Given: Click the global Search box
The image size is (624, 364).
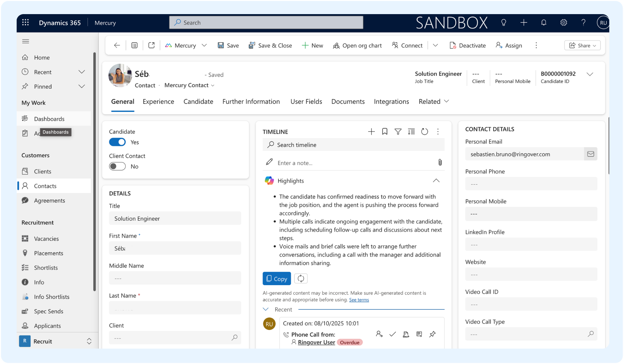Looking at the screenshot, I should pos(266,22).
